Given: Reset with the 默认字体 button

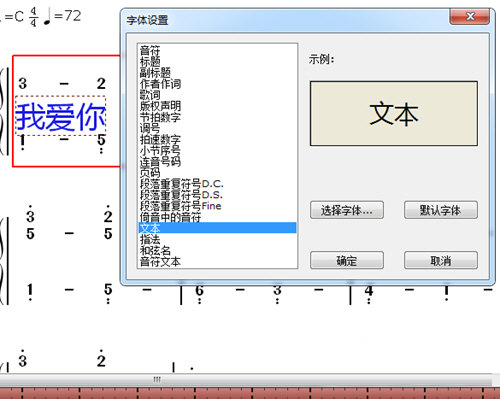Looking at the screenshot, I should (441, 210).
